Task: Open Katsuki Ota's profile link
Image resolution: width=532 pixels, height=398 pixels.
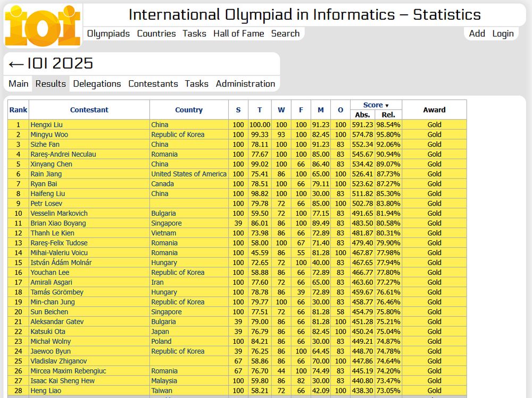Action: click(x=48, y=332)
